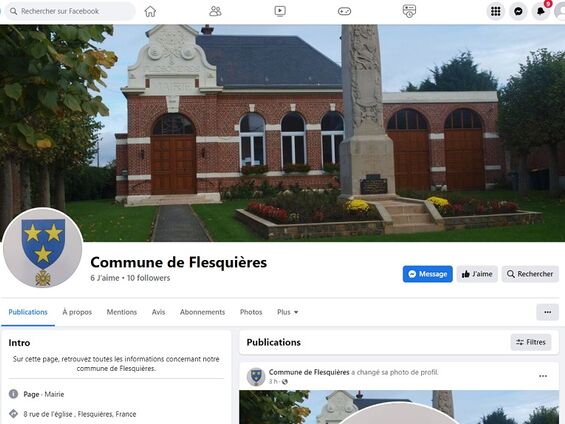This screenshot has height=424, width=565.
Task: Open the post options three-dot menu
Action: (543, 376)
